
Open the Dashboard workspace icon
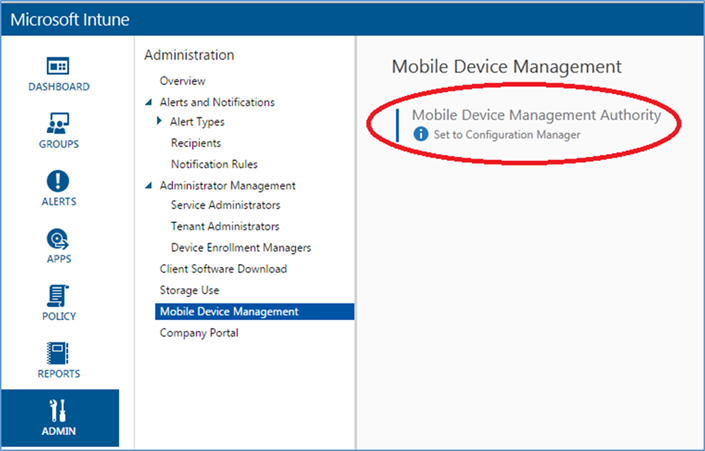58,66
